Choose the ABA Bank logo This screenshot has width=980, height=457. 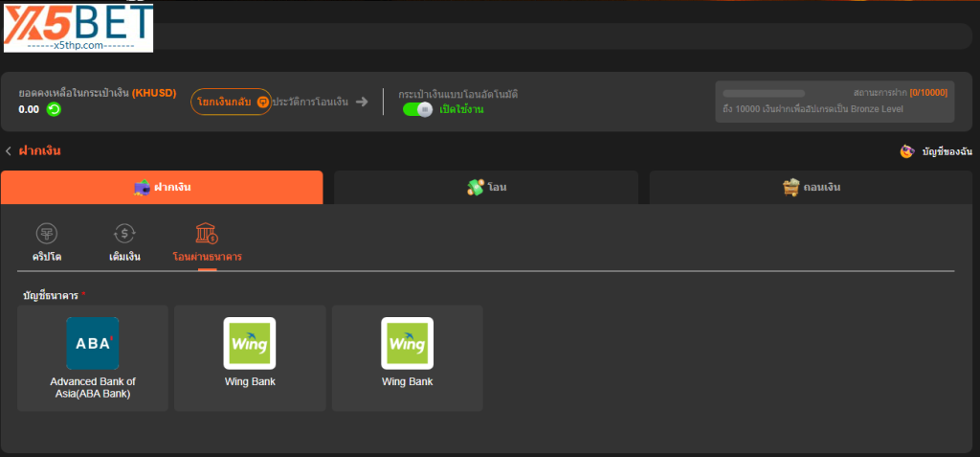point(93,343)
